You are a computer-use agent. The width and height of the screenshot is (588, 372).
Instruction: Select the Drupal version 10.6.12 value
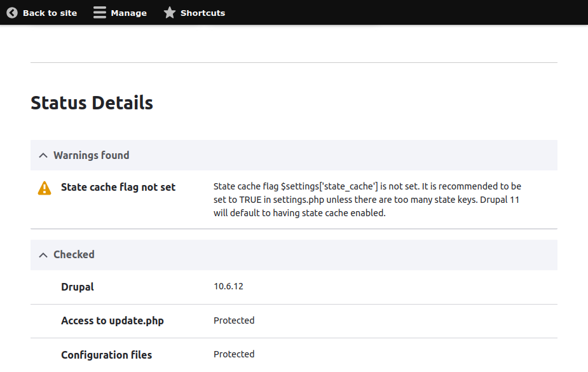(x=228, y=287)
